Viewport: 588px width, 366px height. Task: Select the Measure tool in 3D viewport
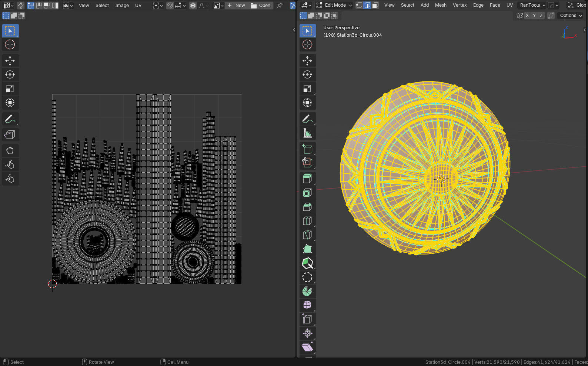(307, 133)
